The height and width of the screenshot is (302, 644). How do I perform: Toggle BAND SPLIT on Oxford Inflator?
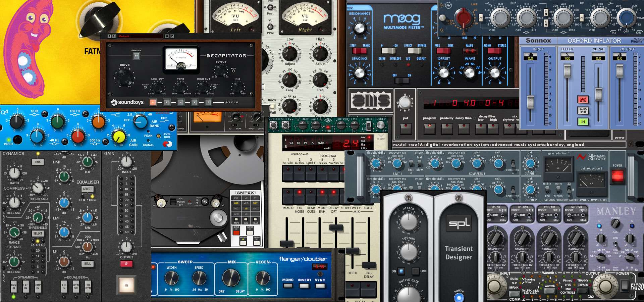point(583,111)
